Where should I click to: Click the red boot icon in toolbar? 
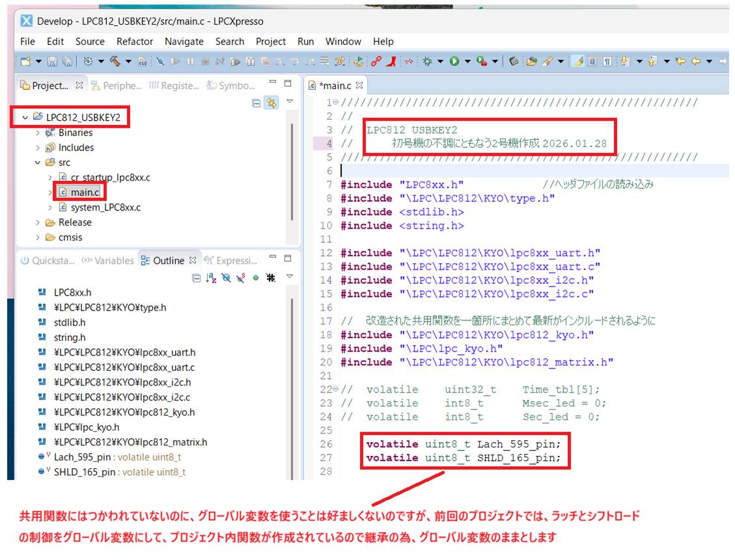pyautogui.click(x=391, y=61)
